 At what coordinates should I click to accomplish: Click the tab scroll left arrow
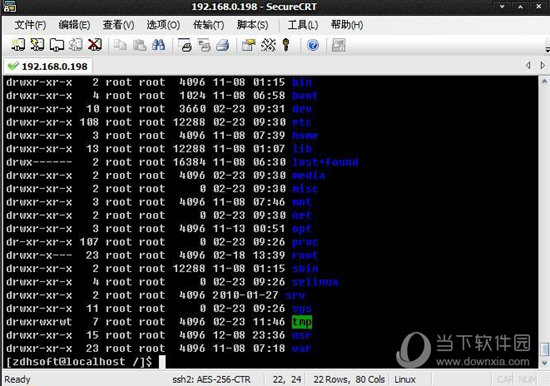click(528, 65)
